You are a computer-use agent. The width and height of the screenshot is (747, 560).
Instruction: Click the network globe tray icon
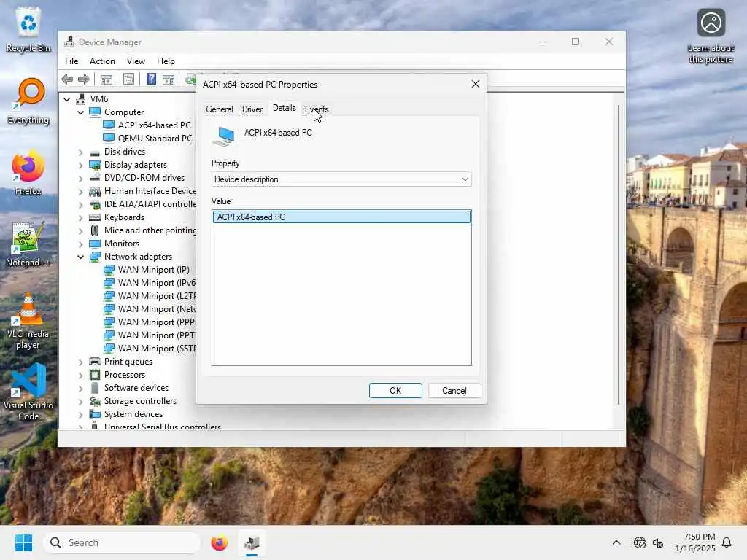(x=639, y=542)
